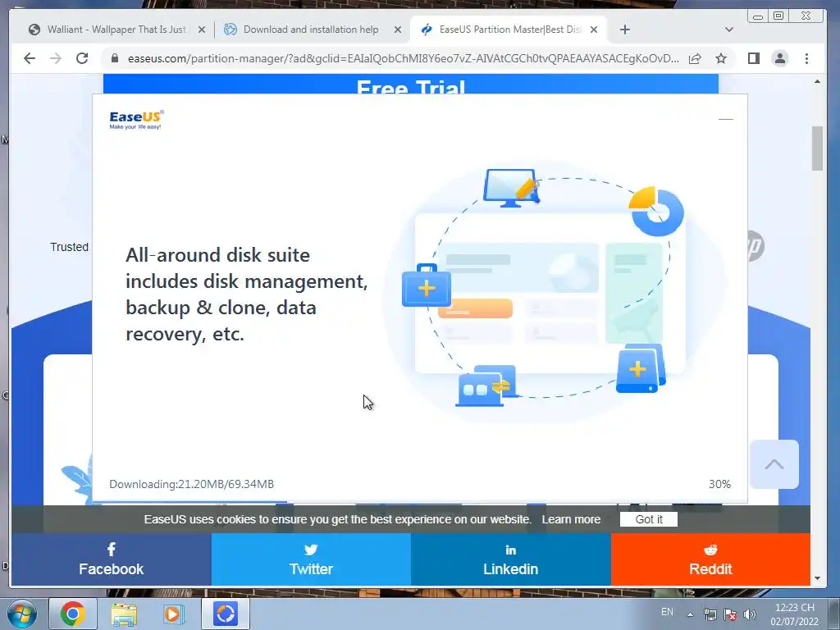The image size is (840, 630).
Task: Minimize the EaseUS installer window
Action: (x=725, y=119)
